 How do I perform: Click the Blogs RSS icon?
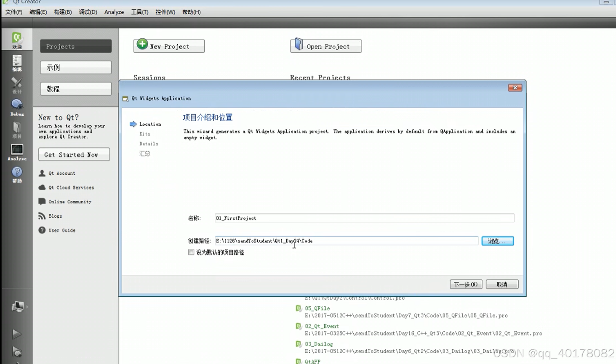tap(42, 216)
